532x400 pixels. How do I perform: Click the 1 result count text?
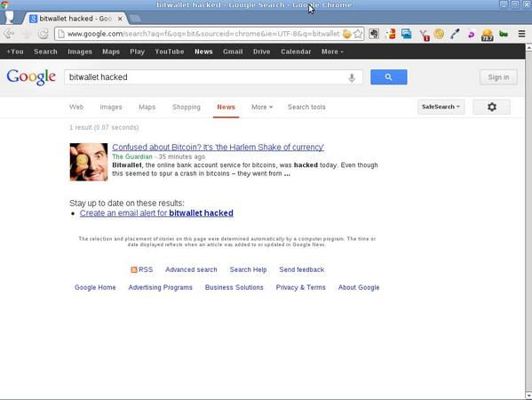pos(104,127)
